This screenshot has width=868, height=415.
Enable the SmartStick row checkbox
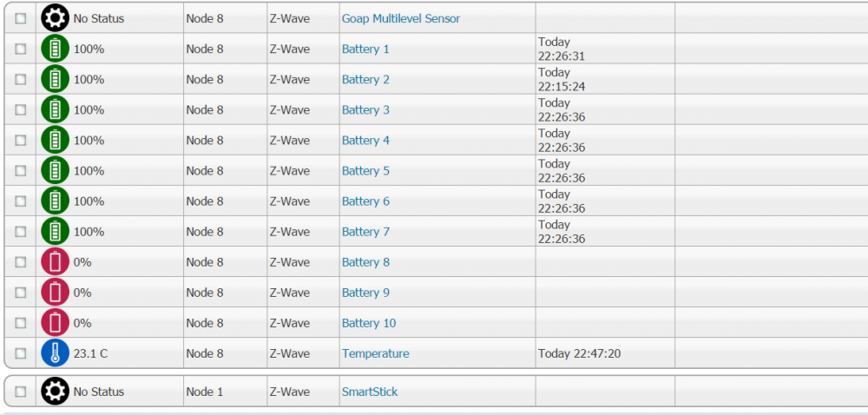21,392
